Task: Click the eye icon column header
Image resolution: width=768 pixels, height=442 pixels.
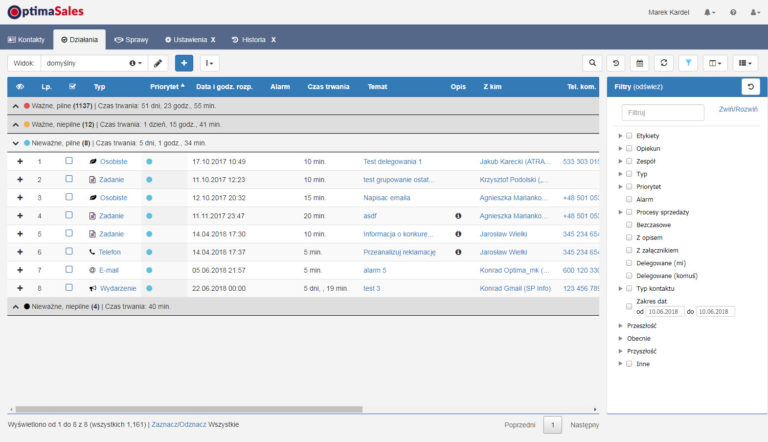Action: tap(20, 87)
